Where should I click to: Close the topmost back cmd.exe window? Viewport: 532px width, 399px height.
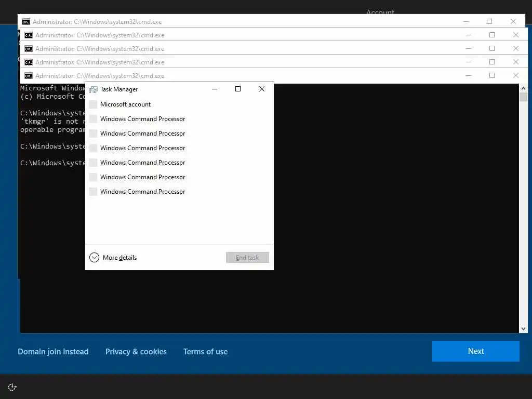pyautogui.click(x=513, y=21)
